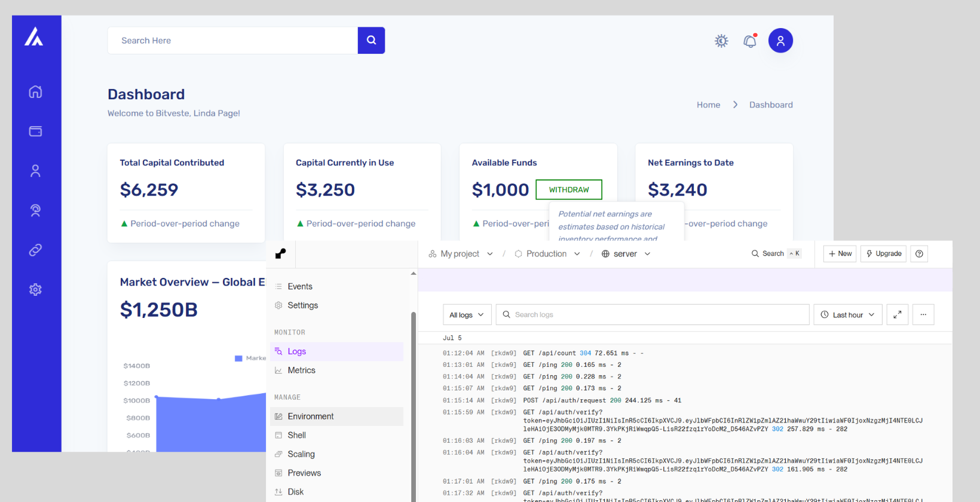980x502 pixels.
Task: Open the settings gear icon in sidebar
Action: tap(36, 289)
